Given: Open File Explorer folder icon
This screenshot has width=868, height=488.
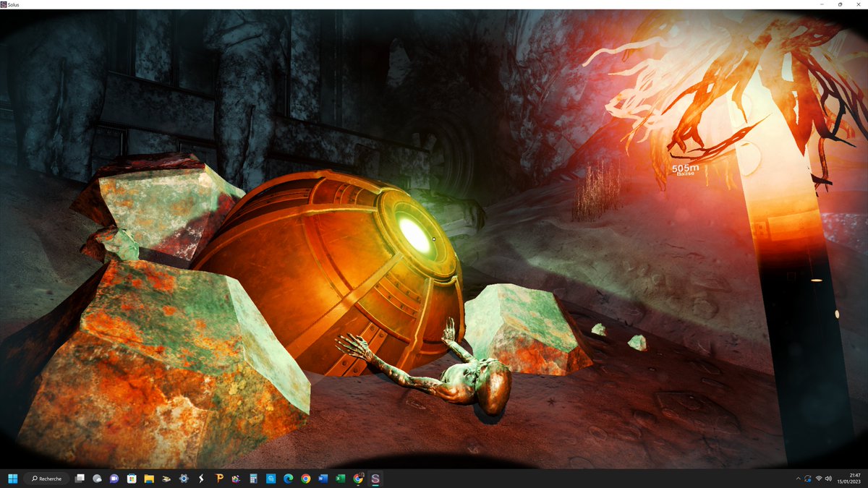Looking at the screenshot, I should [x=149, y=479].
